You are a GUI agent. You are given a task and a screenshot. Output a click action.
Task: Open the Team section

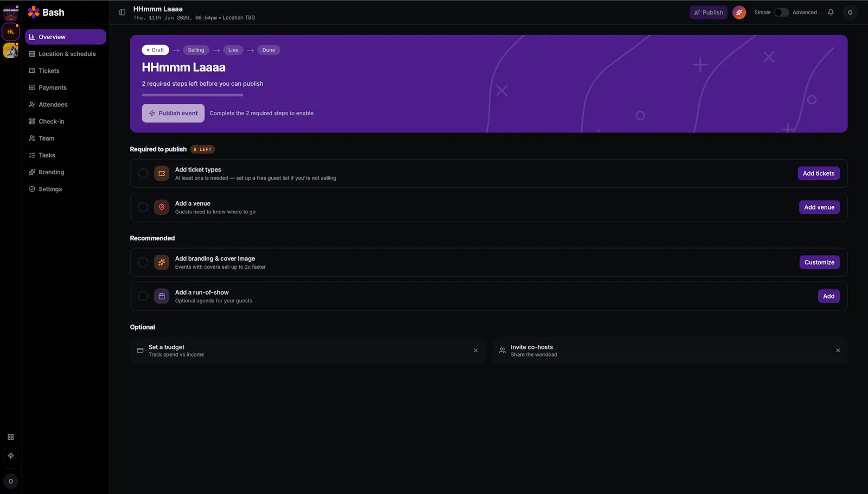pos(66,138)
